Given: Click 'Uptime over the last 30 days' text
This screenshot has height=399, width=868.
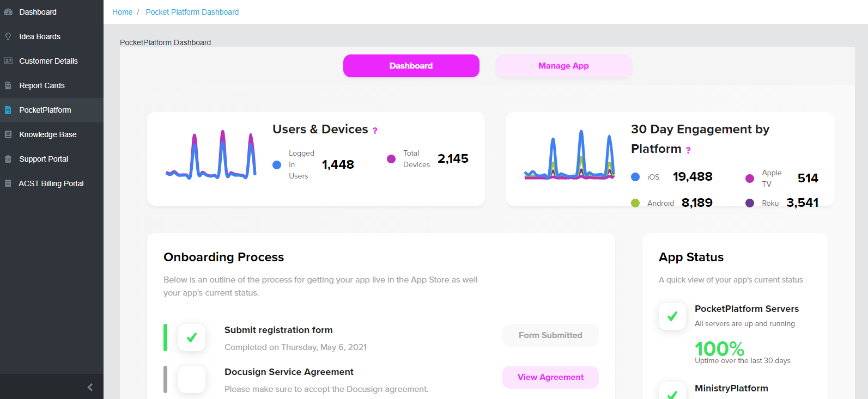Looking at the screenshot, I should coord(743,360).
